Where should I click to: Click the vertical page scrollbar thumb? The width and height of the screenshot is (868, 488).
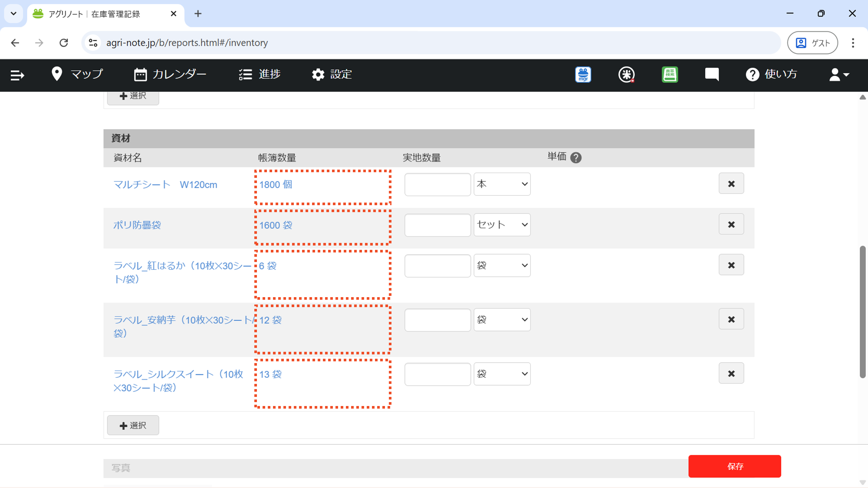click(x=863, y=312)
